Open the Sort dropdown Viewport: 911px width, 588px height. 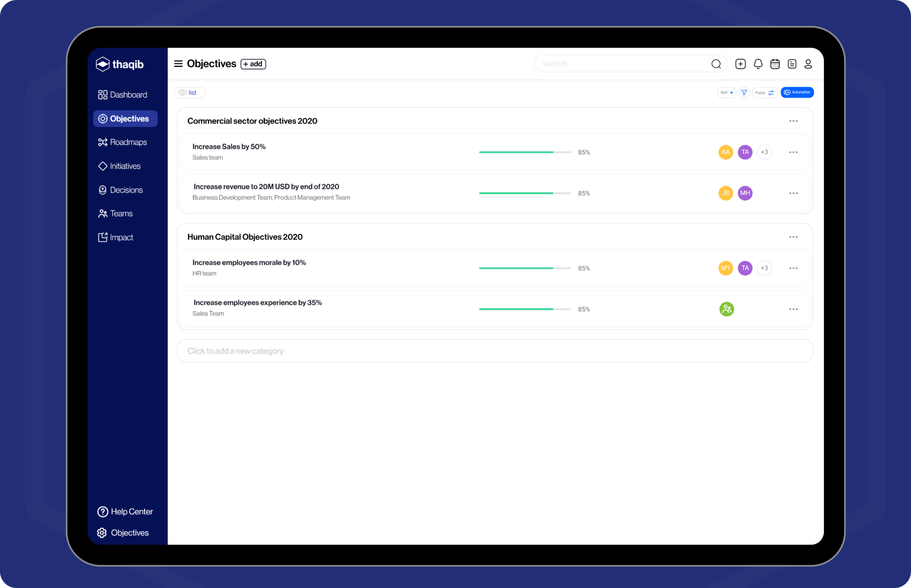point(727,93)
